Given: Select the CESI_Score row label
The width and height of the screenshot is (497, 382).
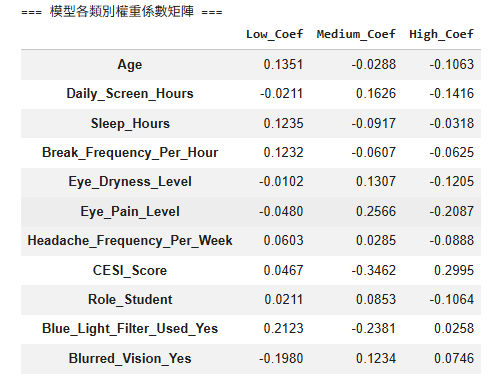Looking at the screenshot, I should tap(130, 270).
